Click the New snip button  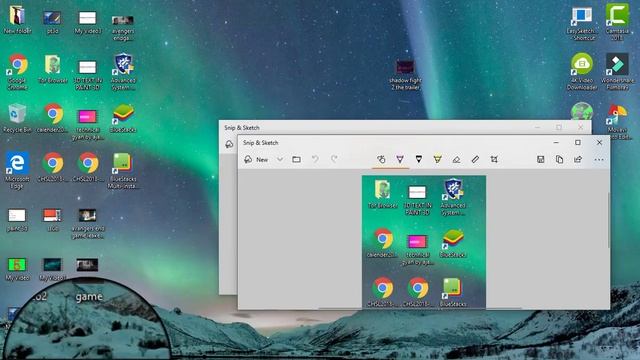pos(256,160)
